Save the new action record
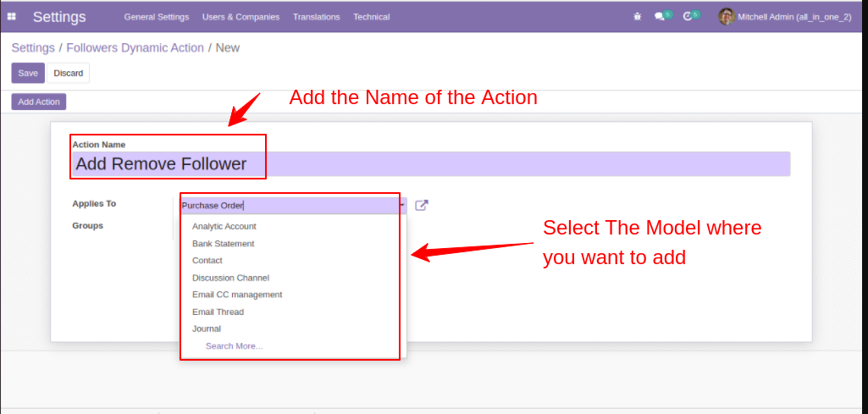Screen dimensions: 868x414 pyautogui.click(x=28, y=73)
